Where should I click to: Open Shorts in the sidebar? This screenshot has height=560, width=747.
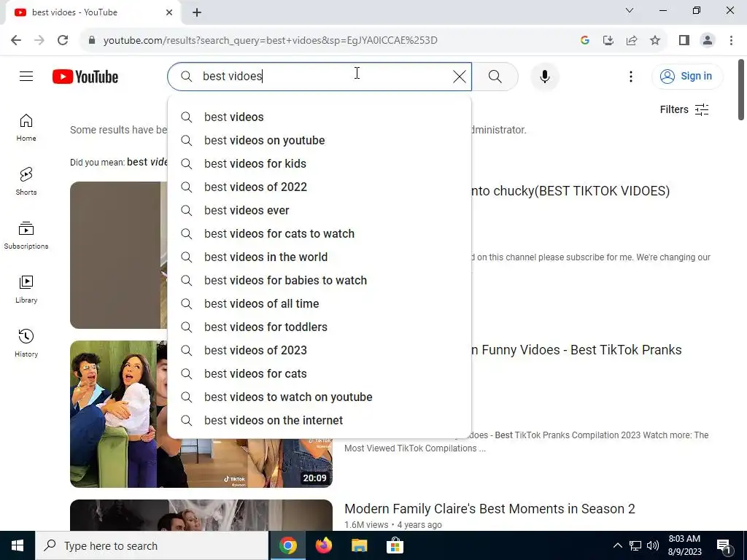[26, 182]
